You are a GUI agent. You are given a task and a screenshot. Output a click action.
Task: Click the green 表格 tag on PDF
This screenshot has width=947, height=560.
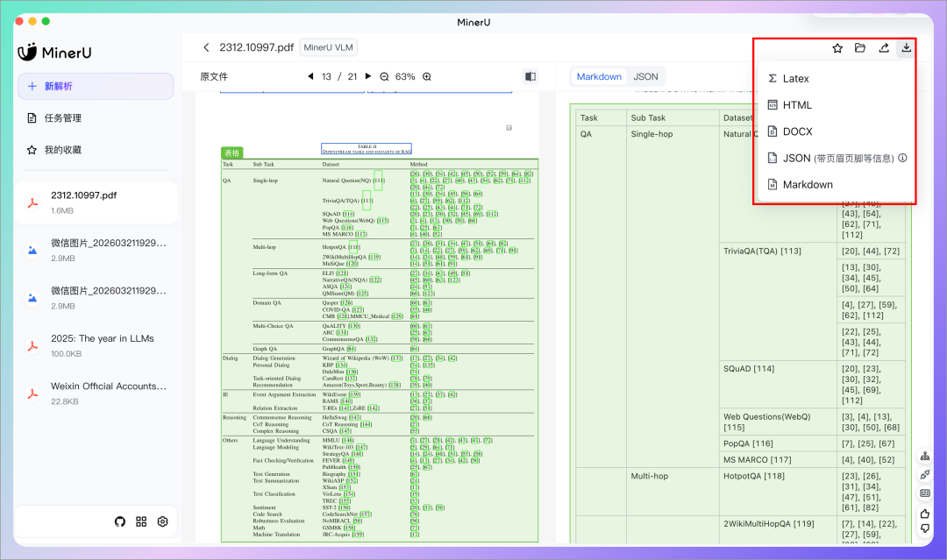point(231,152)
